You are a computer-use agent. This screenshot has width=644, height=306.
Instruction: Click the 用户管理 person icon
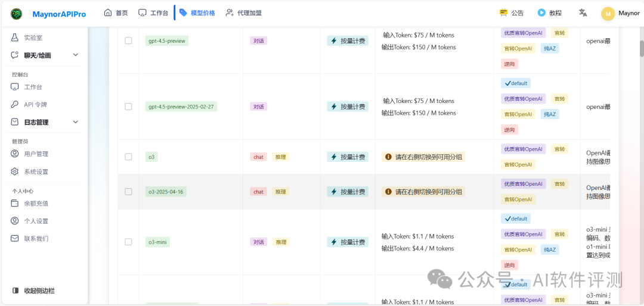coord(15,154)
